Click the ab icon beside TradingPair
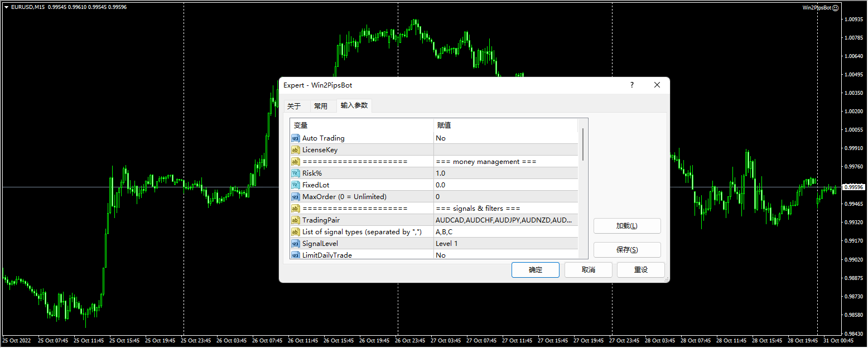Image resolution: width=868 pixels, height=348 pixels. [296, 220]
